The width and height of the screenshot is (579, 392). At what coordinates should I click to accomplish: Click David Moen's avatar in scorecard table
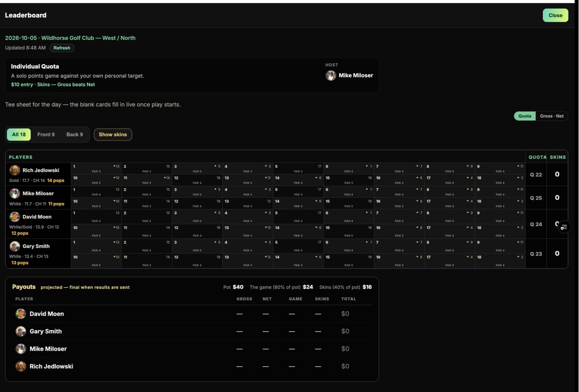tap(15, 217)
